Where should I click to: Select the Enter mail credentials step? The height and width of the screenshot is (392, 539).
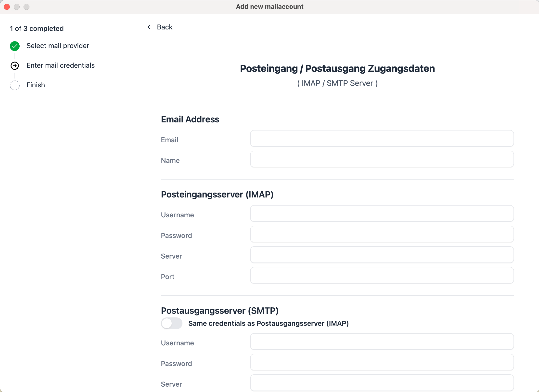(60, 65)
